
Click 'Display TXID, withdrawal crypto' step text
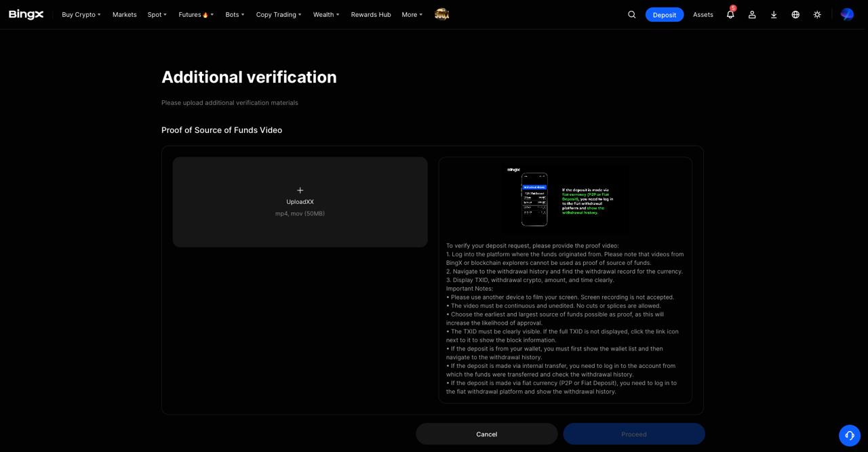(530, 280)
